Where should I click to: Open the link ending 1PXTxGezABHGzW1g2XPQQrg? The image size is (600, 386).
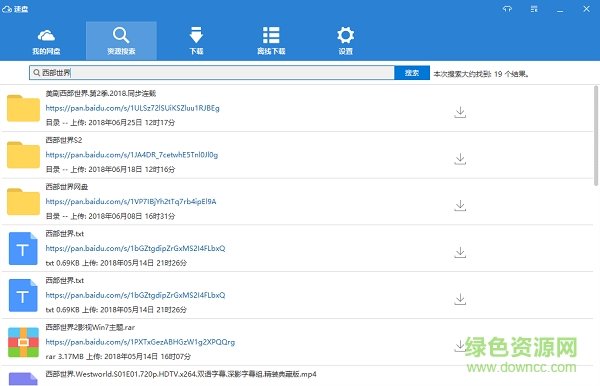pos(140,342)
